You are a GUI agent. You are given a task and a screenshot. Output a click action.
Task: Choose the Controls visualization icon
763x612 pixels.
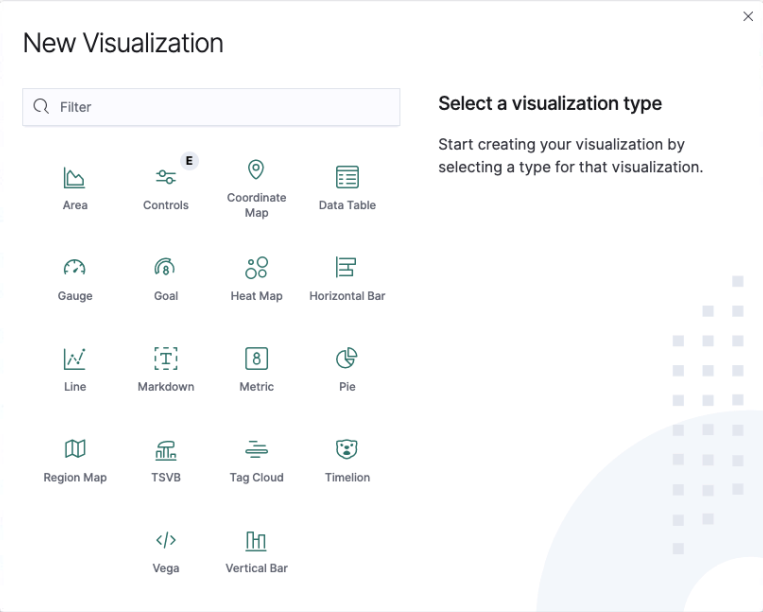(165, 177)
